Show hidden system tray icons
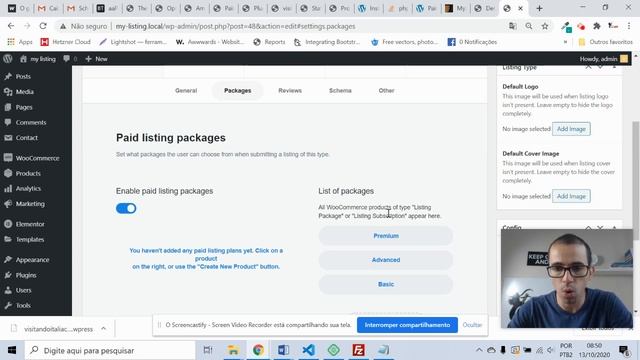640x360 pixels. 479,350
